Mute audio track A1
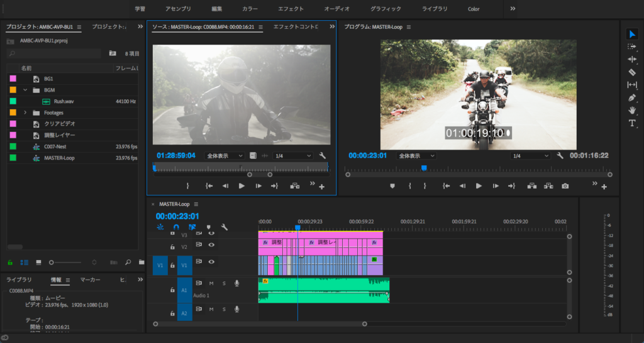 click(211, 283)
